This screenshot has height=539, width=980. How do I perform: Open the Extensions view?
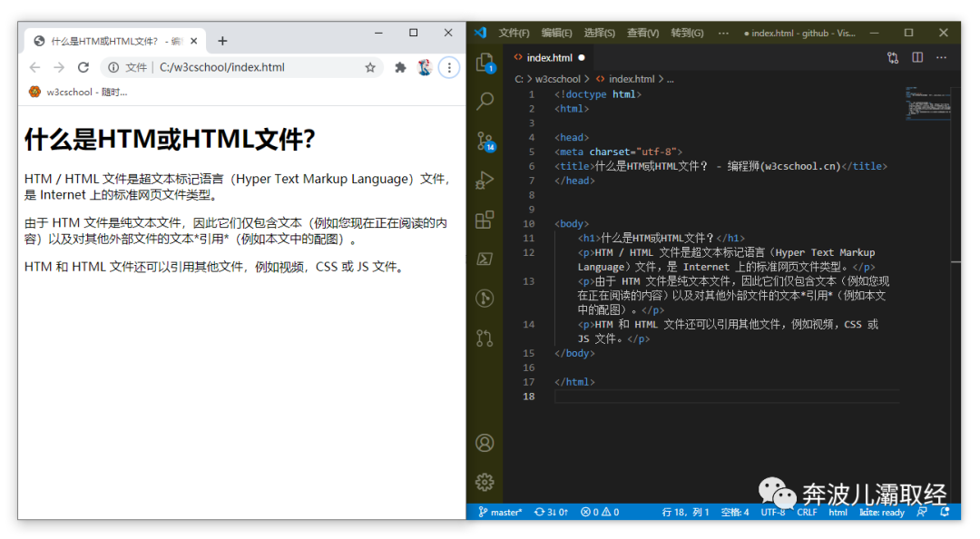coord(485,220)
